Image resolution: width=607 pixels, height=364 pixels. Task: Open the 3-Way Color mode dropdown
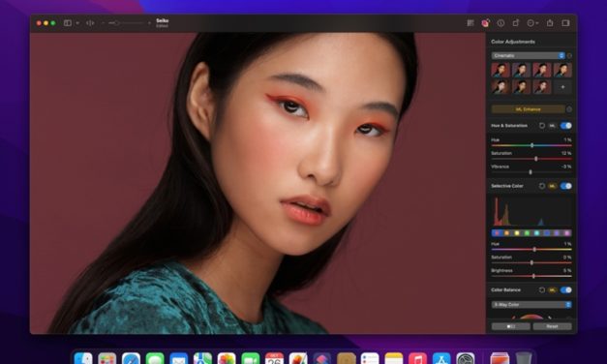(x=531, y=305)
